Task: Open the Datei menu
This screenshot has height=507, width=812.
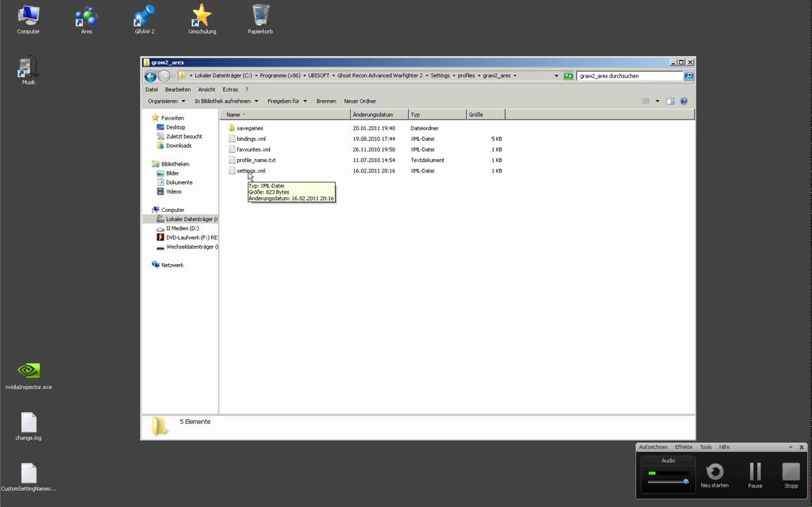Action: pyautogui.click(x=151, y=89)
